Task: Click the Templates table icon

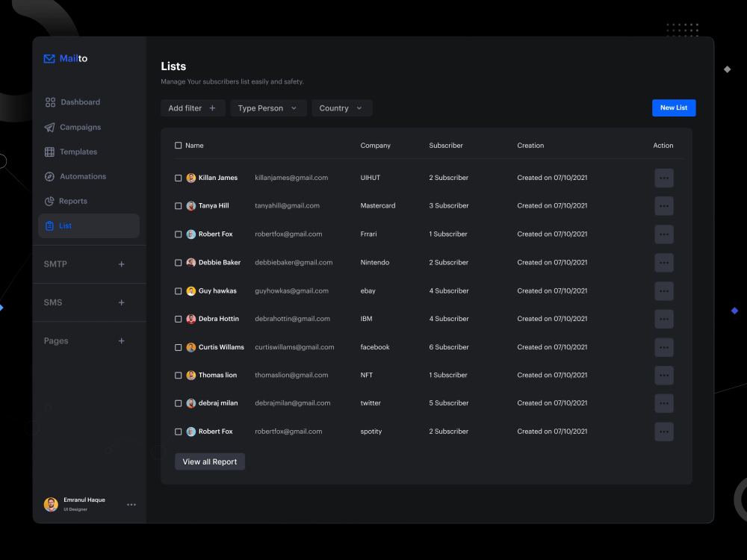Action: [x=49, y=152]
